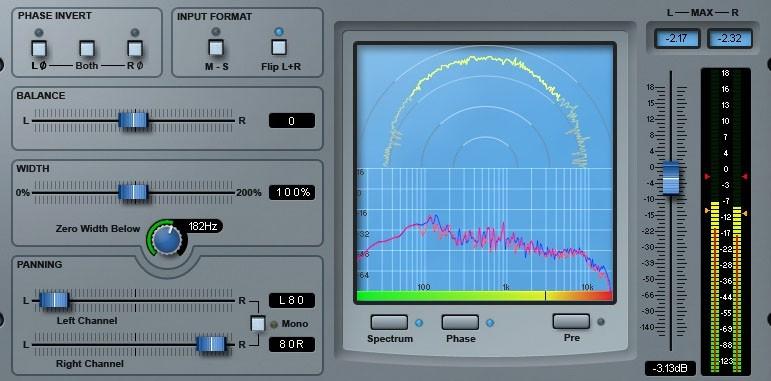Toggle the Phase display button
Viewport: 771px width, 381px height.
460,322
